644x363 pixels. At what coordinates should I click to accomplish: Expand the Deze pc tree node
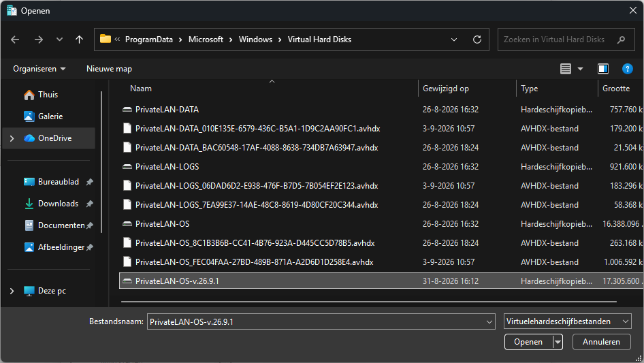click(12, 291)
